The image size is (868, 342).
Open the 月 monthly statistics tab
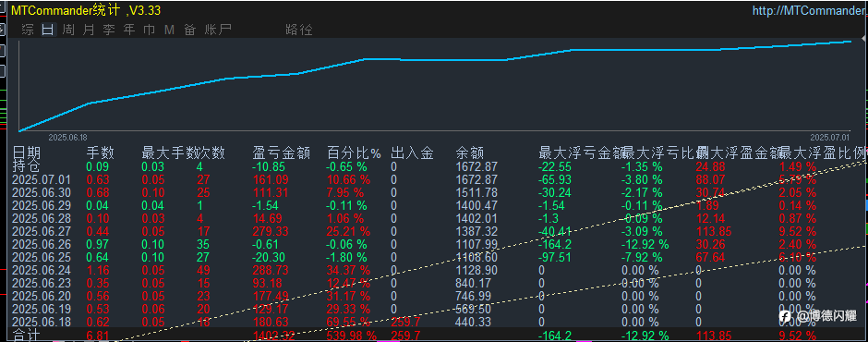[x=89, y=30]
